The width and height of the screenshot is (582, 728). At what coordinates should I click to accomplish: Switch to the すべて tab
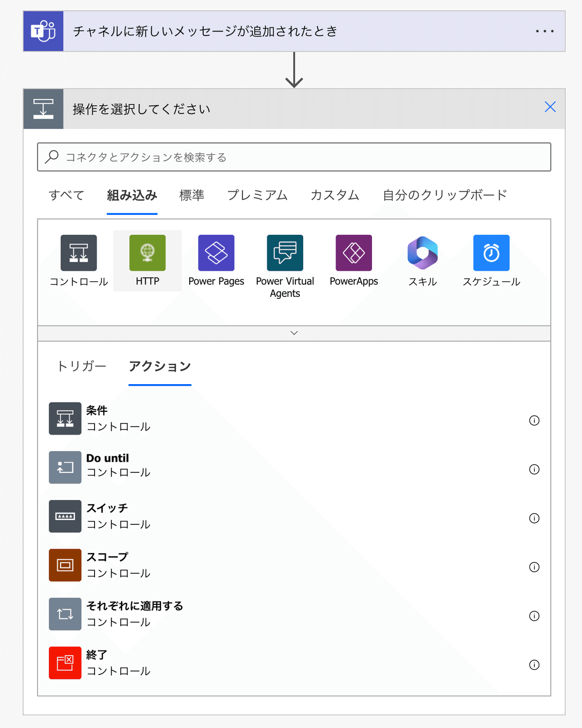66,195
